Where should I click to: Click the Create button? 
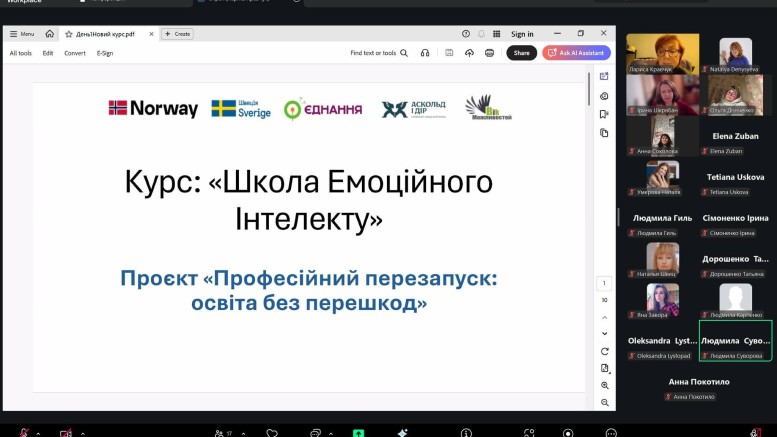[x=177, y=34]
